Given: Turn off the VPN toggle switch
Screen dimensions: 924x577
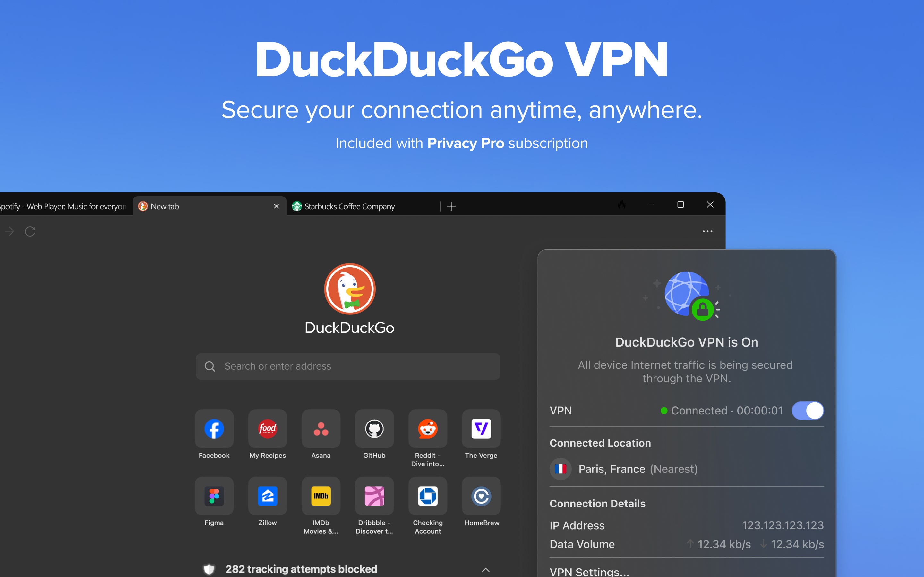Looking at the screenshot, I should [x=808, y=411].
